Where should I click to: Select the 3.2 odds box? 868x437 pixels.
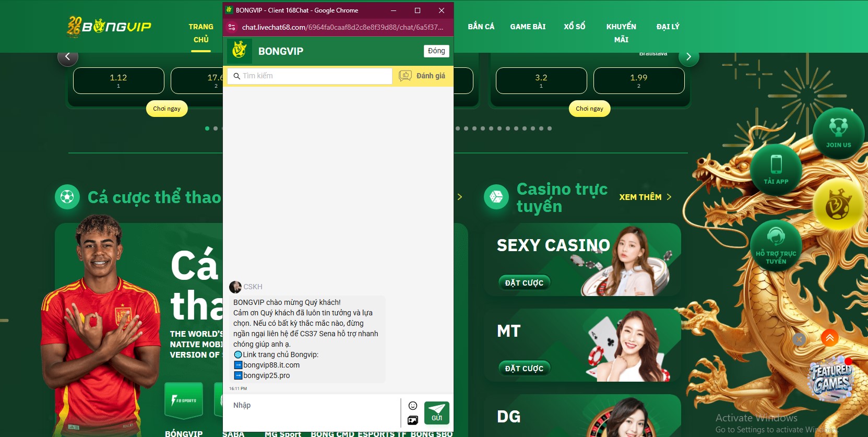pyautogui.click(x=541, y=80)
